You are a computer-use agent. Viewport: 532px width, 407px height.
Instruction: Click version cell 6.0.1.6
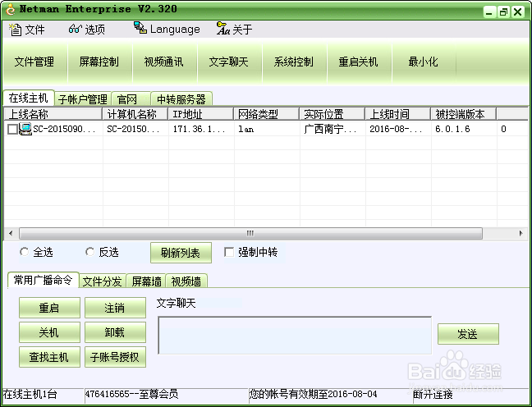click(452, 129)
